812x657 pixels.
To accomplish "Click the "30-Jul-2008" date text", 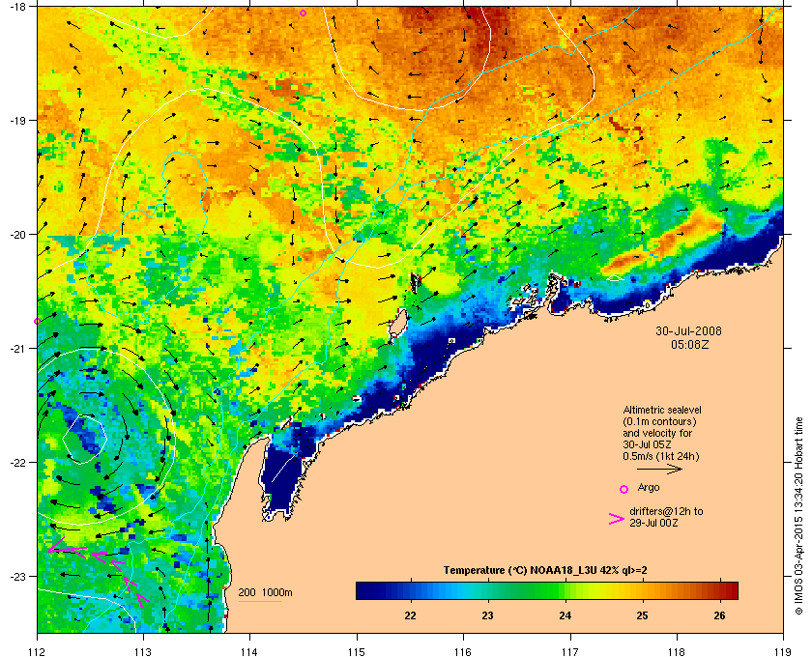I will click(688, 330).
